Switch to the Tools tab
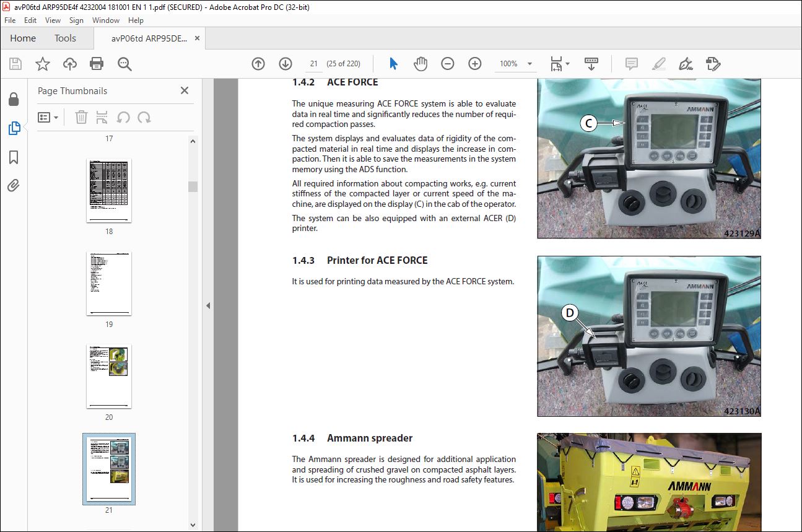802x532 pixels. [x=65, y=38]
